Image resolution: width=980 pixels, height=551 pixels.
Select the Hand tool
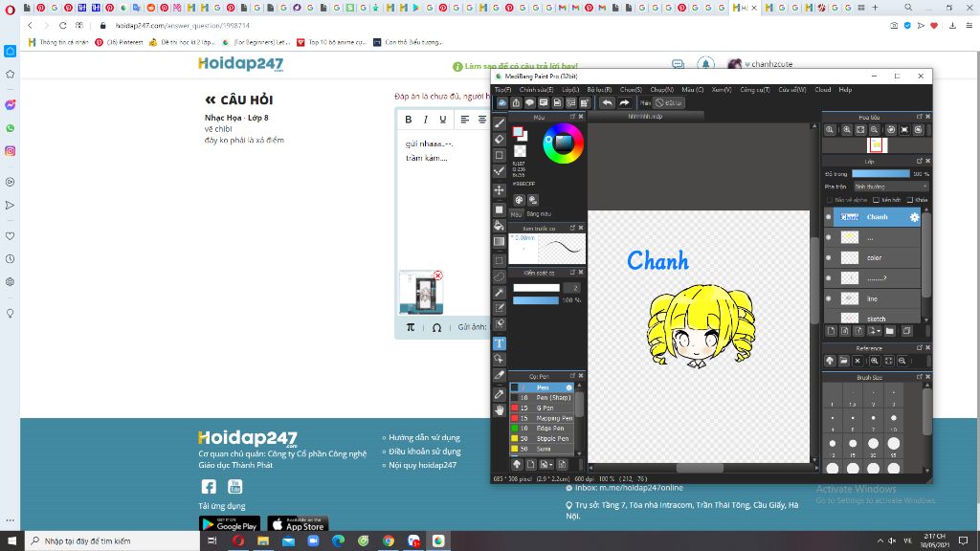click(500, 410)
